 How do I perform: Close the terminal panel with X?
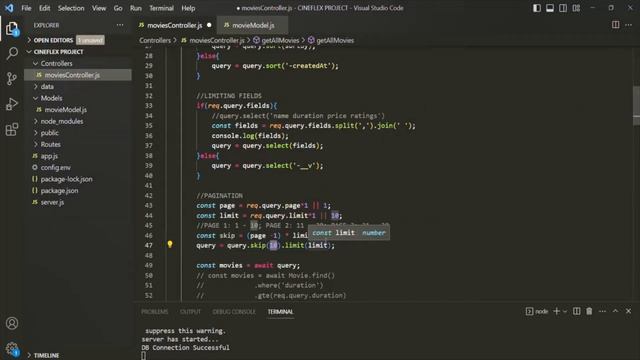coord(628,311)
